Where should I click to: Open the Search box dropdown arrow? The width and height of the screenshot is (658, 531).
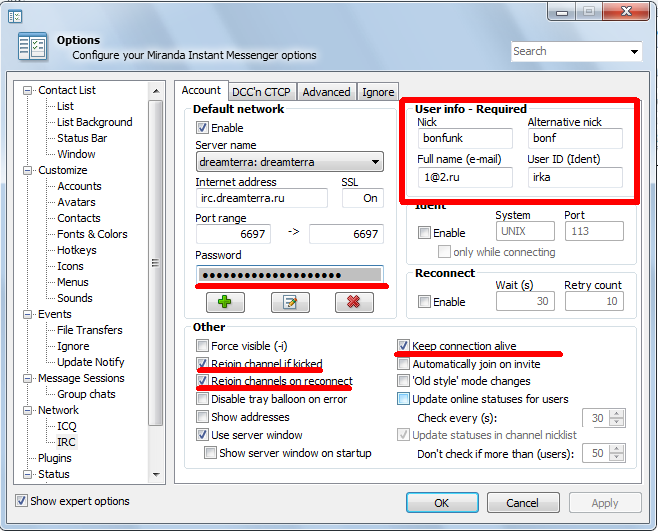634,52
